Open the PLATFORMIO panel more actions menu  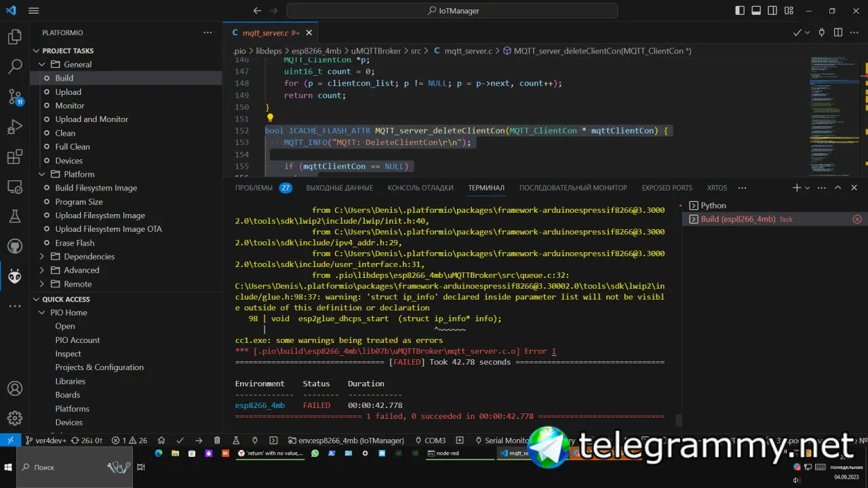click(x=208, y=33)
